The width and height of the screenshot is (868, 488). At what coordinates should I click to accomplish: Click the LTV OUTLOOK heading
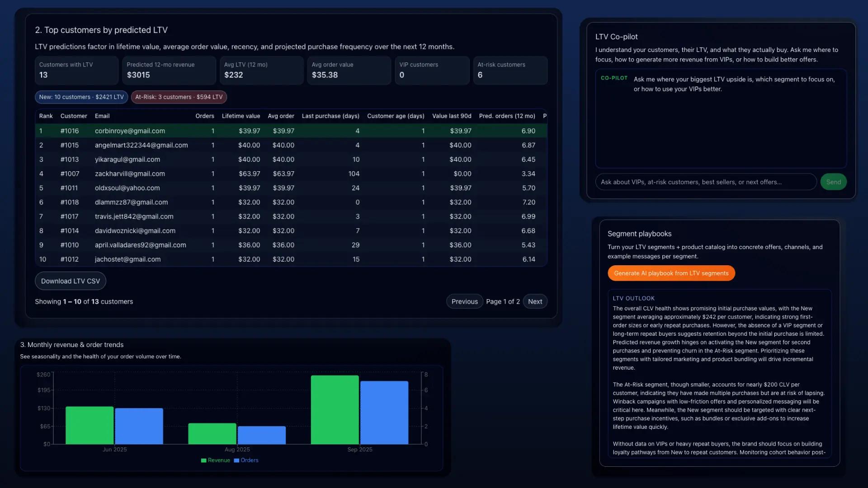coord(633,299)
